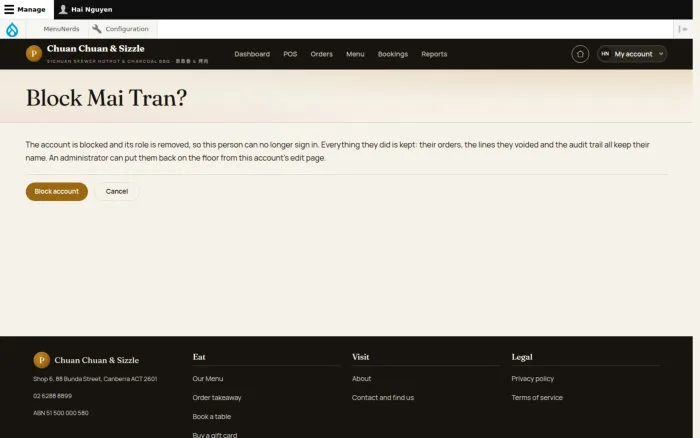Open footer Terms of service link
This screenshot has width=700, height=438.
[537, 397]
